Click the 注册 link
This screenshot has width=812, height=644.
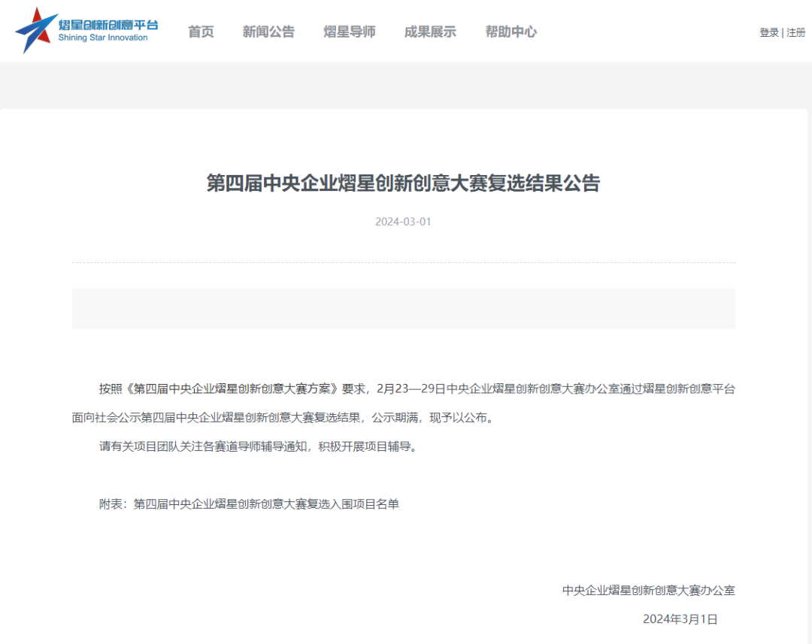(796, 33)
